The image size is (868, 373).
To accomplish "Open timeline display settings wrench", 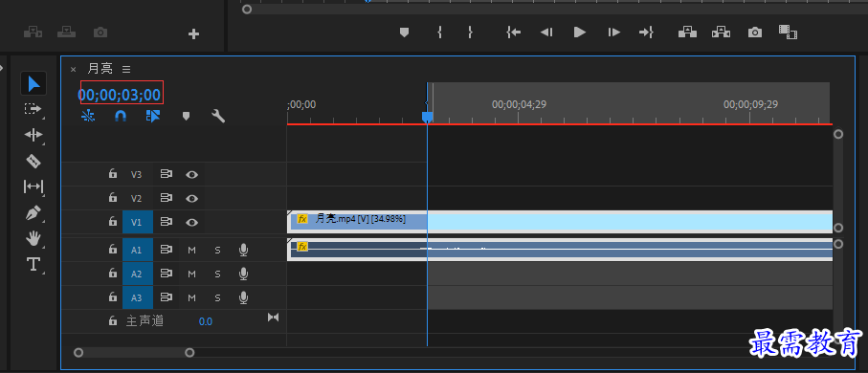I will click(218, 116).
